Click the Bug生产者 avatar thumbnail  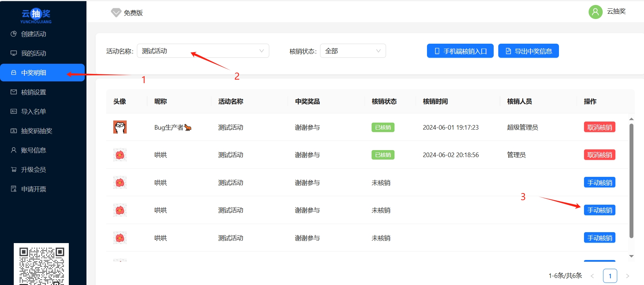coord(120,127)
